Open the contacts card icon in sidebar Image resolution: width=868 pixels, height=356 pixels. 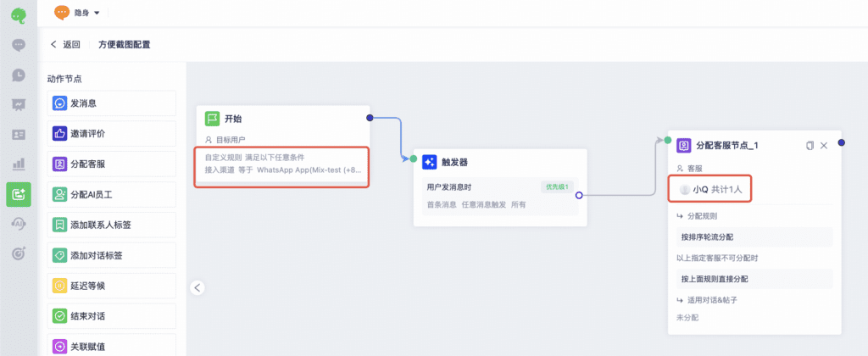(x=19, y=134)
